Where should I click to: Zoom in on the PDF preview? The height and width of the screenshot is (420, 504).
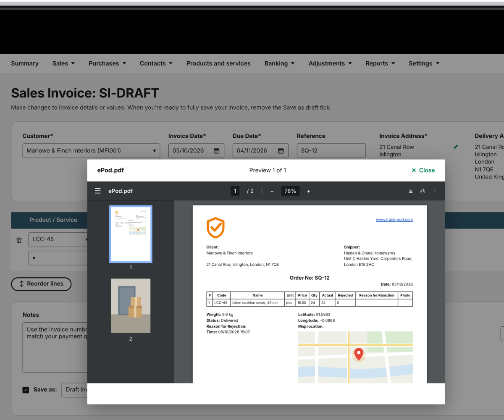(x=309, y=191)
